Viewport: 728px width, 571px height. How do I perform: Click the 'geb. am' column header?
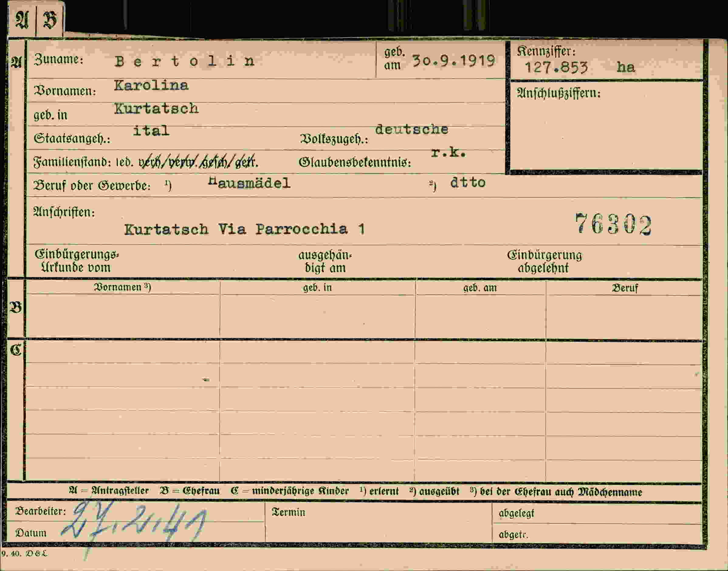click(480, 288)
